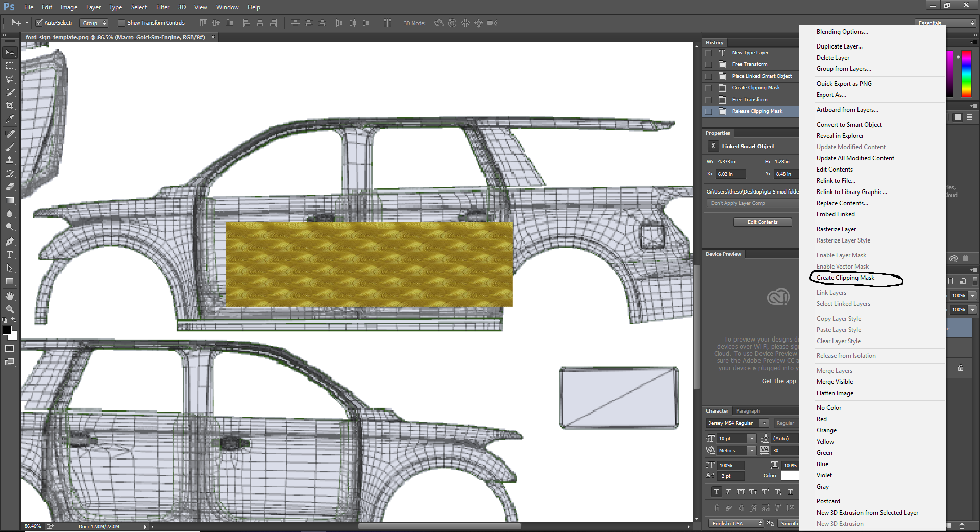Select the Eyedropper tool
Viewport: 980px width, 532px height.
tap(10, 119)
